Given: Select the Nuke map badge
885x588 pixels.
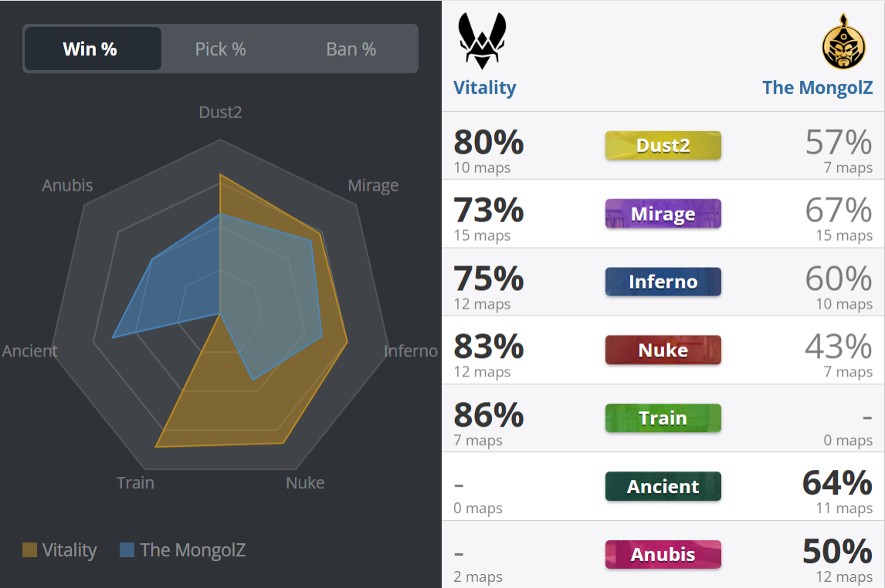Looking at the screenshot, I should 663,350.
